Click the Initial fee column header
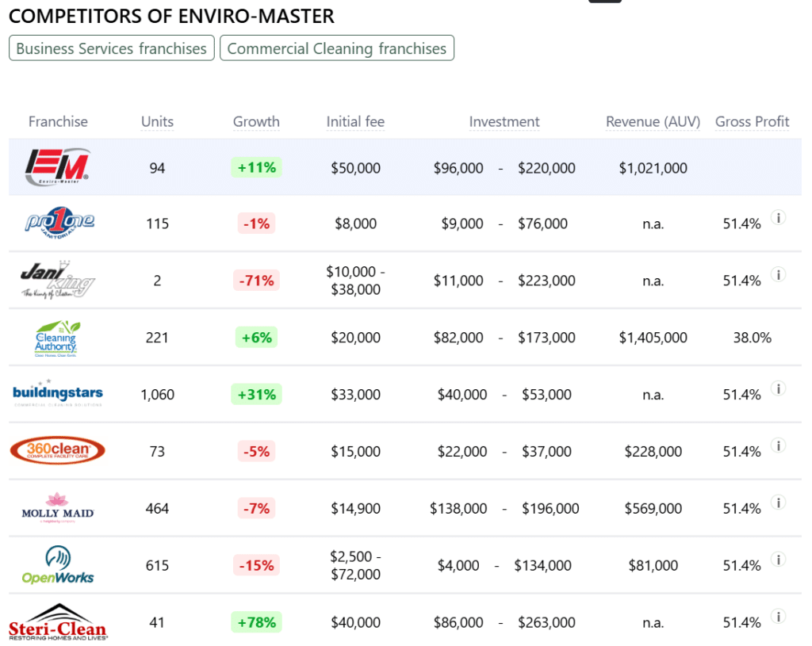 pyautogui.click(x=355, y=121)
